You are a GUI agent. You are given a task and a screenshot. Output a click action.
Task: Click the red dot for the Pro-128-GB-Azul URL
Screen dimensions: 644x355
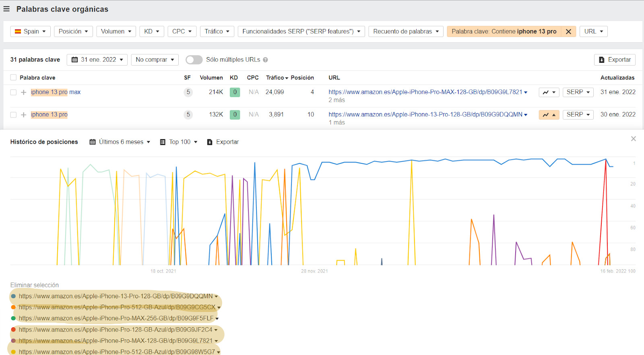click(x=13, y=330)
